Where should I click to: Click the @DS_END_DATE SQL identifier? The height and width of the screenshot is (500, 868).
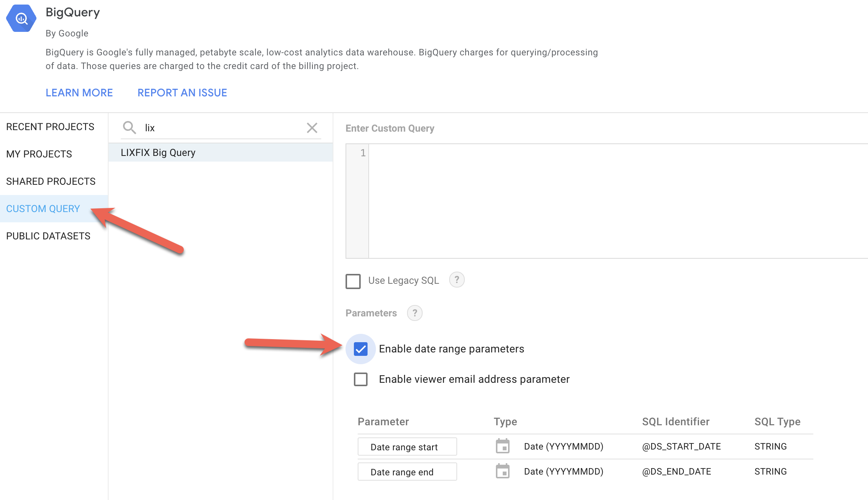click(676, 472)
